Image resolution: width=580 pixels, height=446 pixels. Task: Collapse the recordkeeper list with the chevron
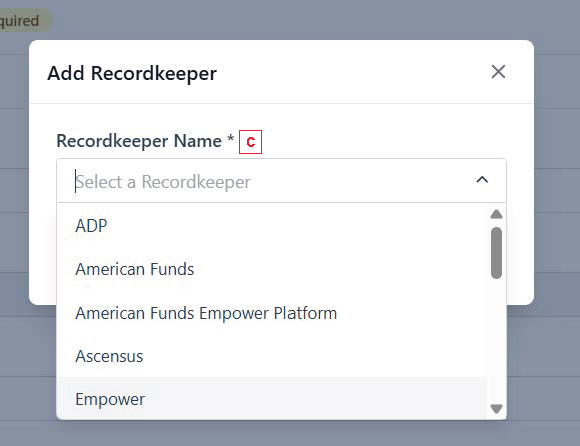[482, 180]
